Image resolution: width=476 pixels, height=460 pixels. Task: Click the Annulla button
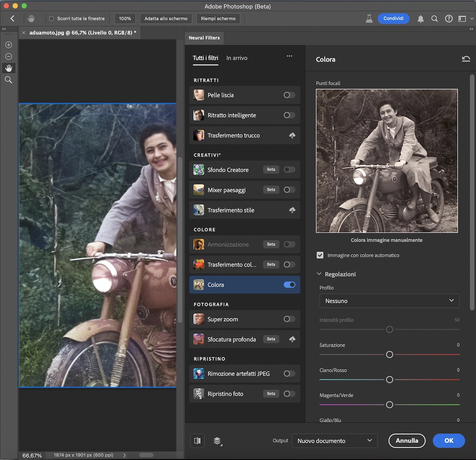(407, 441)
